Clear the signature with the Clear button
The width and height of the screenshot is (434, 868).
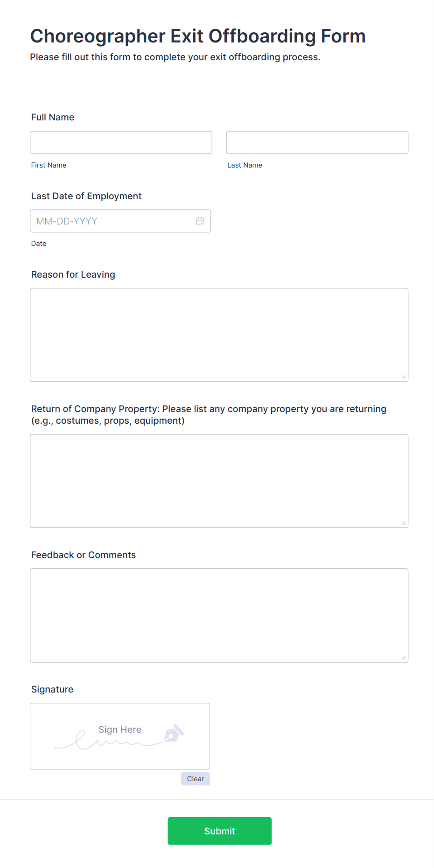pos(196,779)
